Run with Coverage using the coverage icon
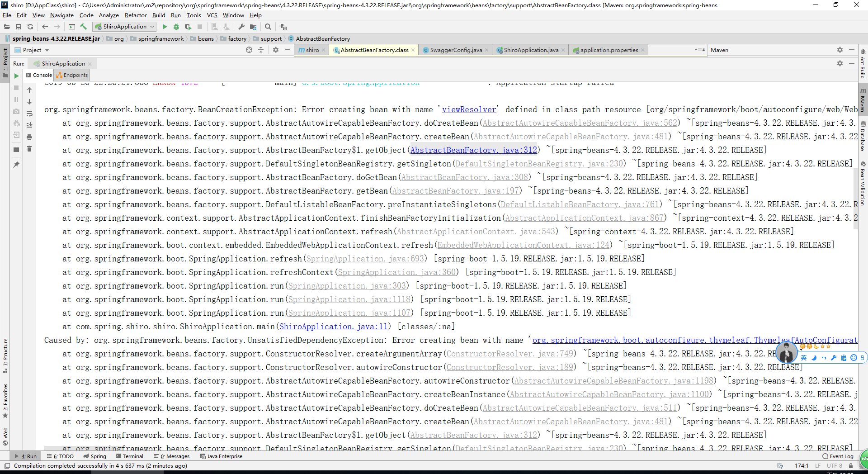 188,27
